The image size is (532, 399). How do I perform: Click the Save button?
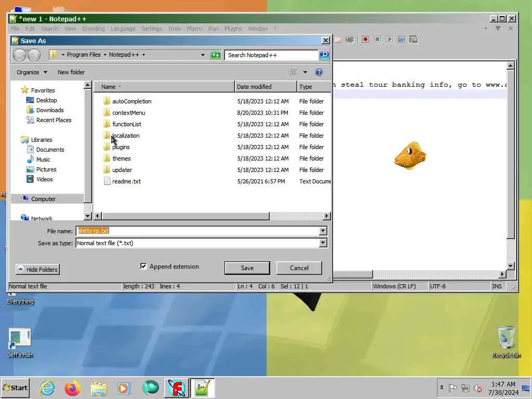coord(247,268)
